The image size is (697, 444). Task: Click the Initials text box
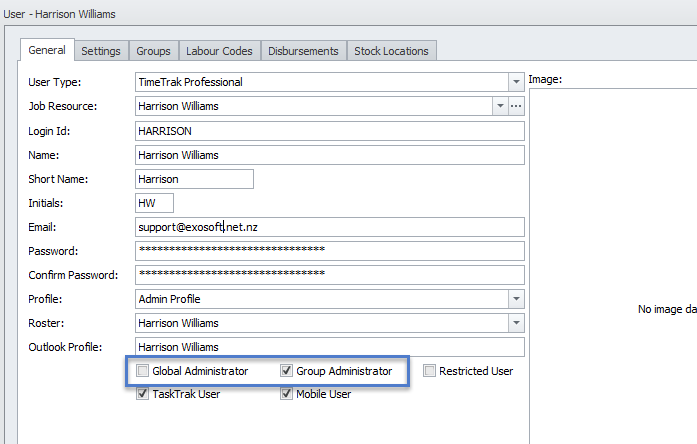(x=154, y=203)
